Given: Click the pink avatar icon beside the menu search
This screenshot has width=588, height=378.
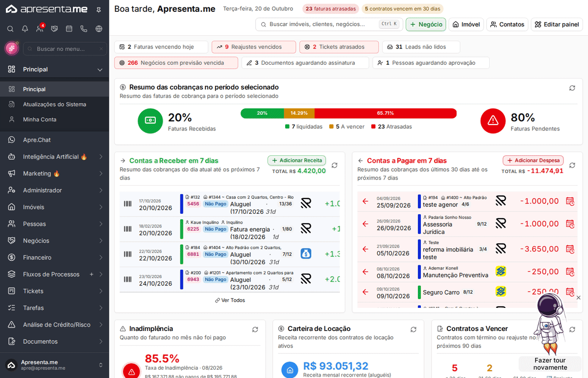Looking at the screenshot, I should coord(11,49).
